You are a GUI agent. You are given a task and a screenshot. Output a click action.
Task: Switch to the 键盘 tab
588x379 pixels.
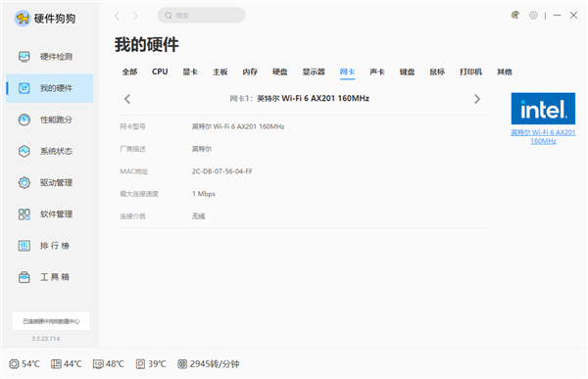[x=408, y=71]
